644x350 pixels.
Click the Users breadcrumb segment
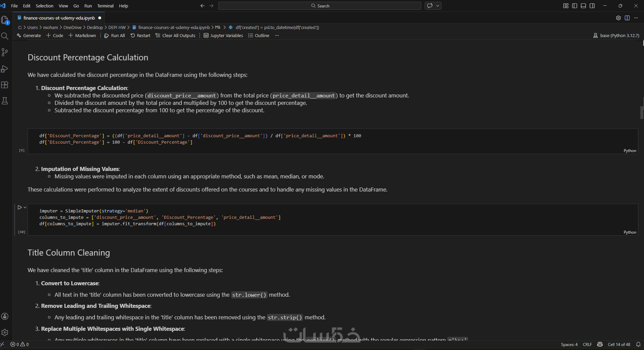pos(33,27)
